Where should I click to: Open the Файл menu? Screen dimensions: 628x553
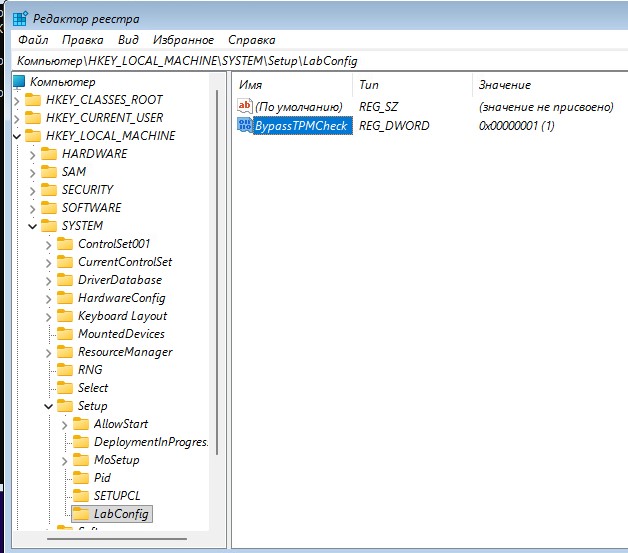point(33,40)
